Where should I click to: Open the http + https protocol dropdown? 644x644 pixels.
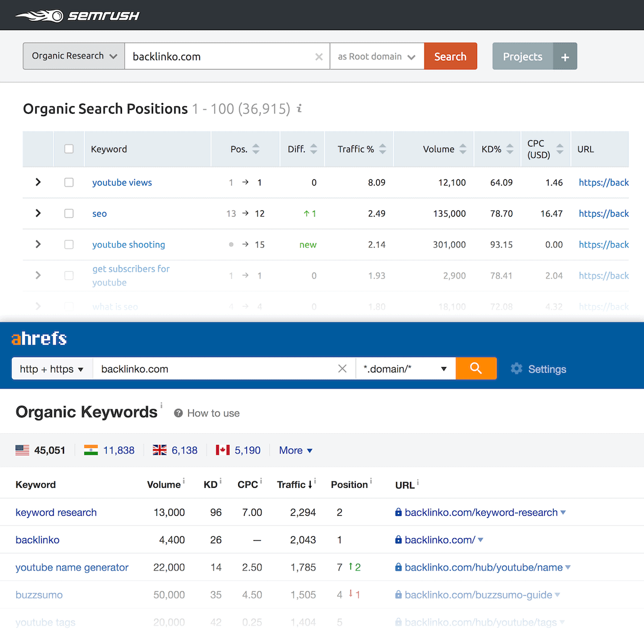pyautogui.click(x=52, y=369)
